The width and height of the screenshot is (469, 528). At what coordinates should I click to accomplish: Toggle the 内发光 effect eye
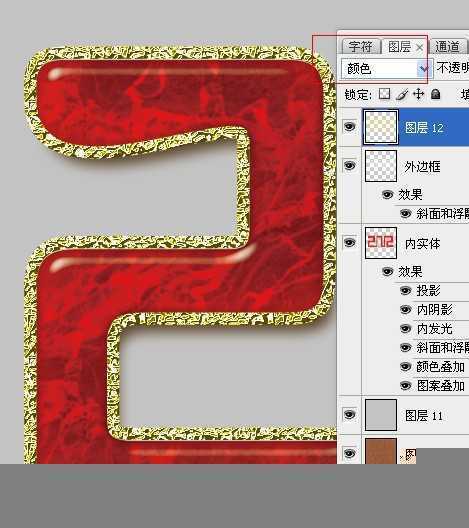pos(405,328)
